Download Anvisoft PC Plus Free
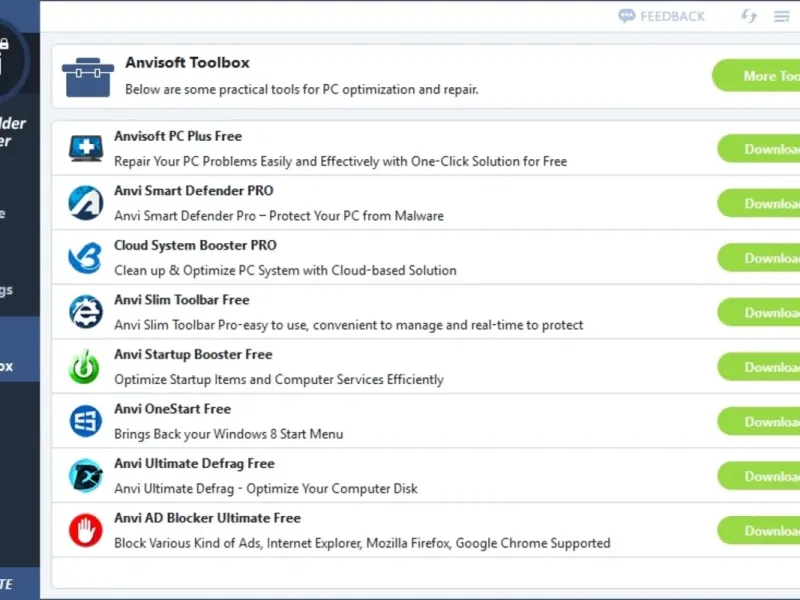This screenshot has width=800, height=600. pos(760,149)
